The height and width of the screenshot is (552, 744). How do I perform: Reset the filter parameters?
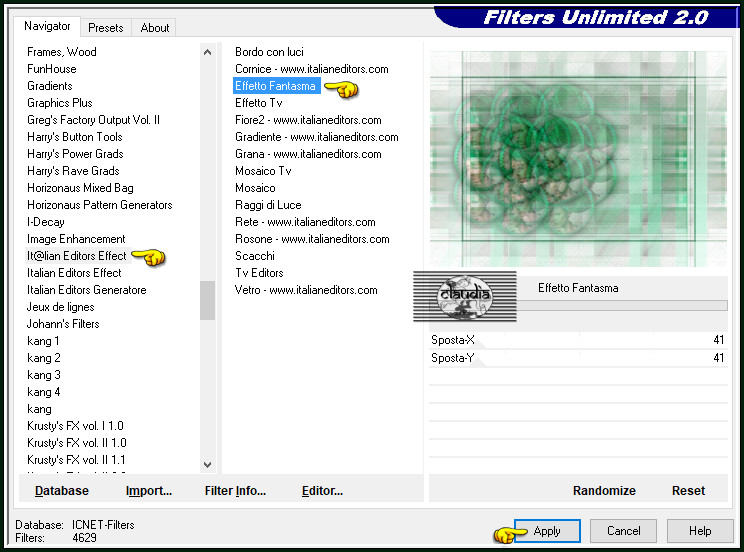(688, 491)
